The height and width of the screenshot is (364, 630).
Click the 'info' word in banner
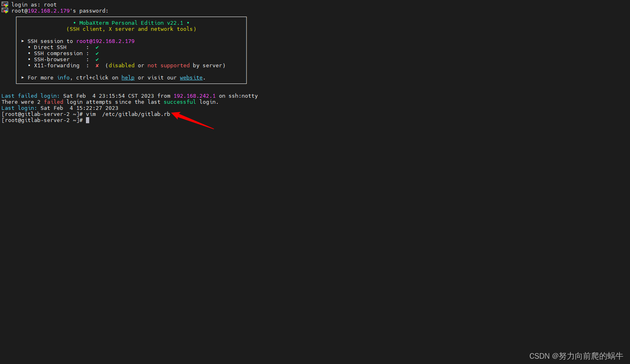63,78
